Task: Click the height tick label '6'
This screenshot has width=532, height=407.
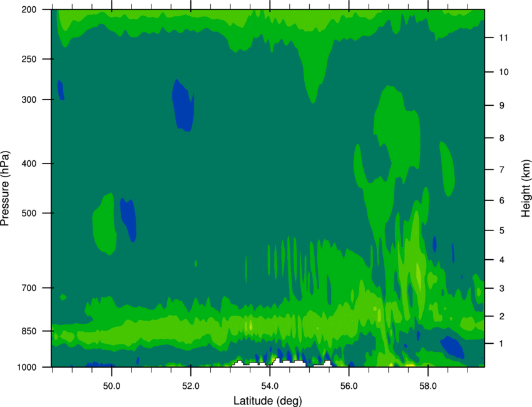Action: click(x=502, y=200)
